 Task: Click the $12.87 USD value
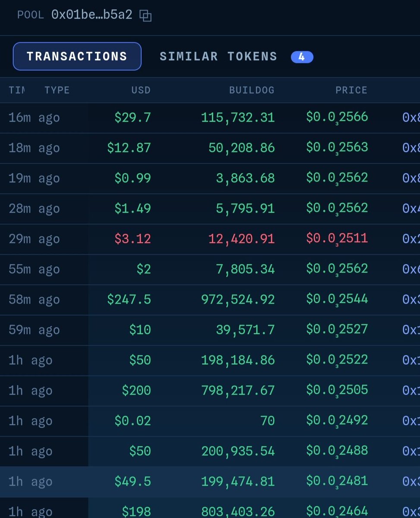coord(129,148)
